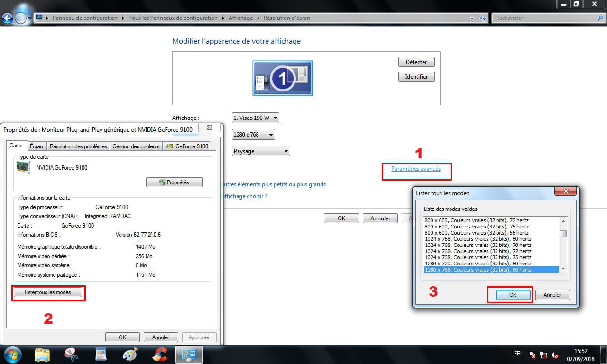Go to Tous les Panneaux de configuration breadcrumb

point(173,18)
